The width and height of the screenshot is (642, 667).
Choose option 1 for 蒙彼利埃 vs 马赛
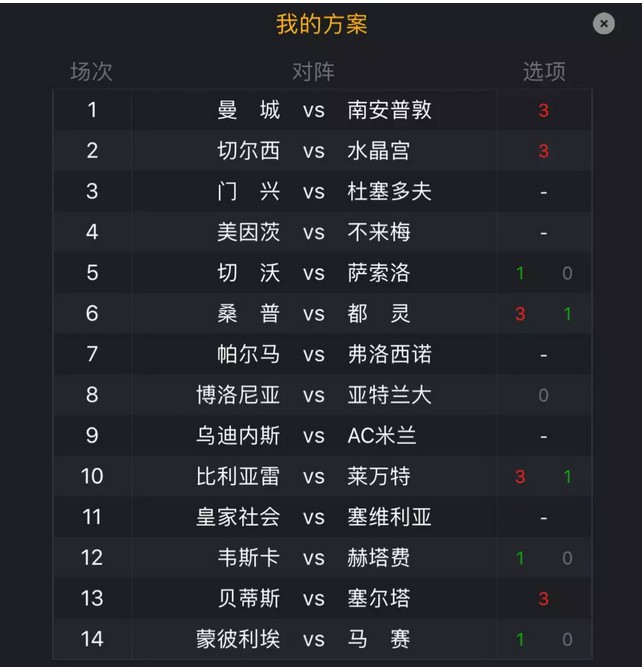tap(519, 639)
